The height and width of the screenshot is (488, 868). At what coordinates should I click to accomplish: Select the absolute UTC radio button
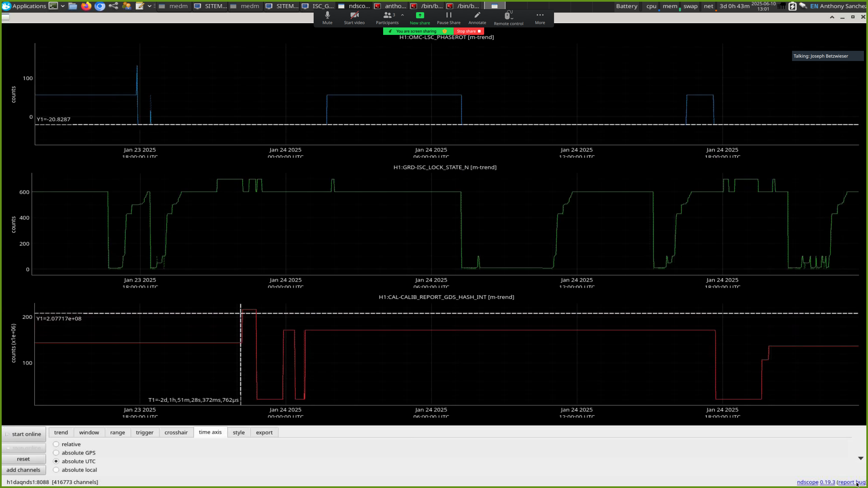(x=74, y=461)
